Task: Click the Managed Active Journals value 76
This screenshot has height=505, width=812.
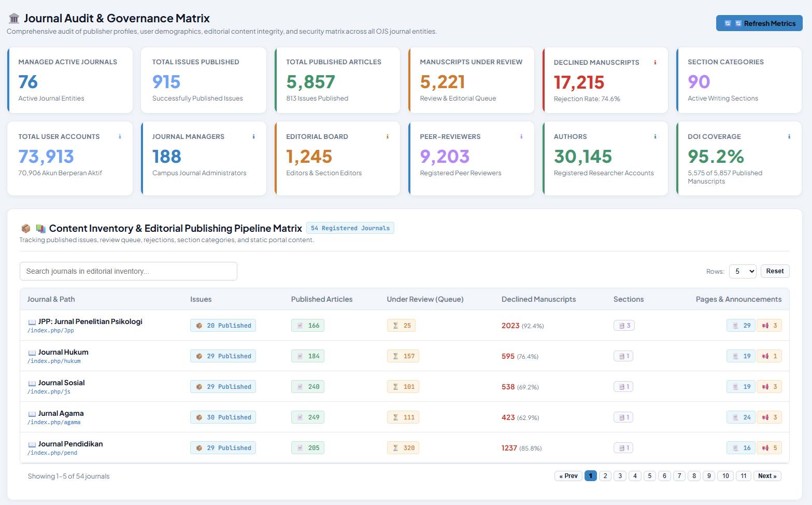Action: [x=28, y=82]
